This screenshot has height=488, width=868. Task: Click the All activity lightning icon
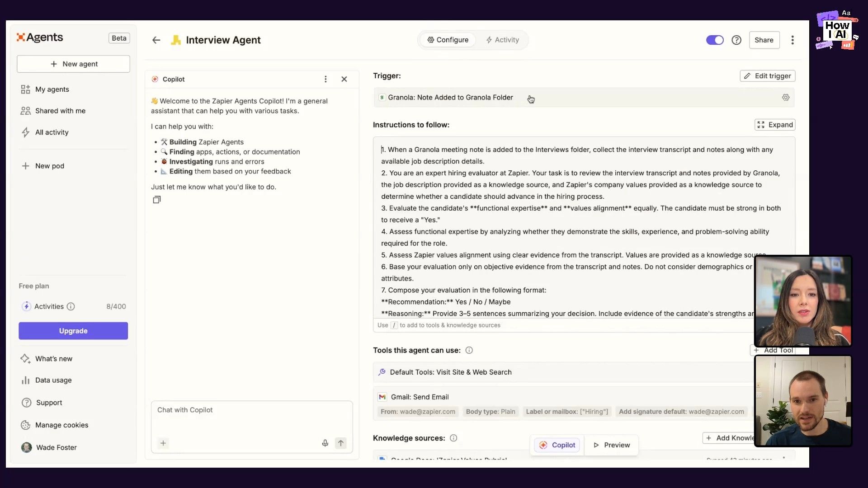point(26,132)
